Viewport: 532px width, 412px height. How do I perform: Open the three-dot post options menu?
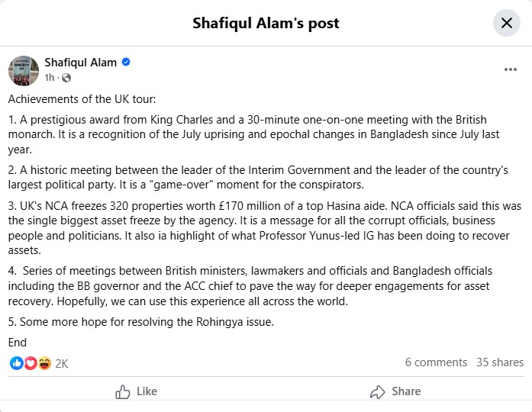pyautogui.click(x=511, y=69)
